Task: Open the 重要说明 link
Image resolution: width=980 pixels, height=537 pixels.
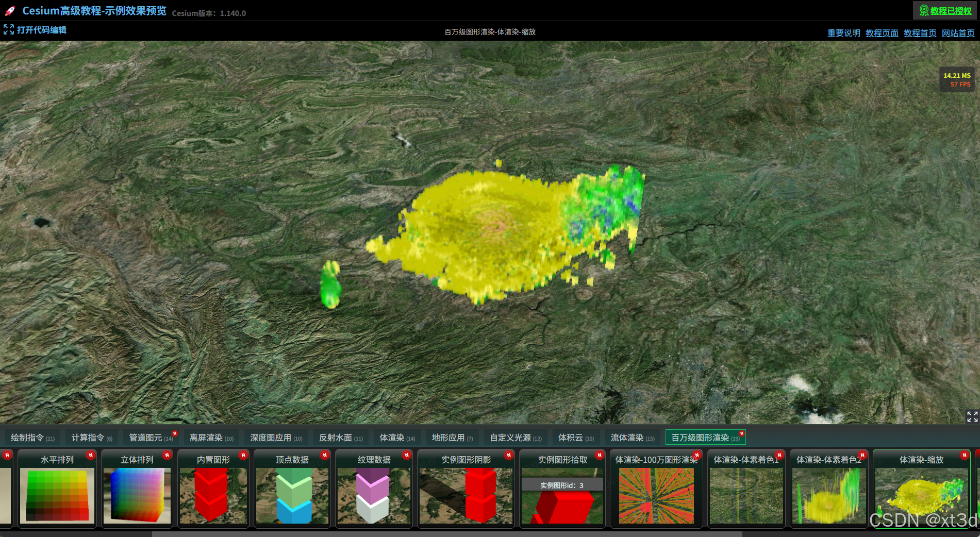Action: [844, 33]
